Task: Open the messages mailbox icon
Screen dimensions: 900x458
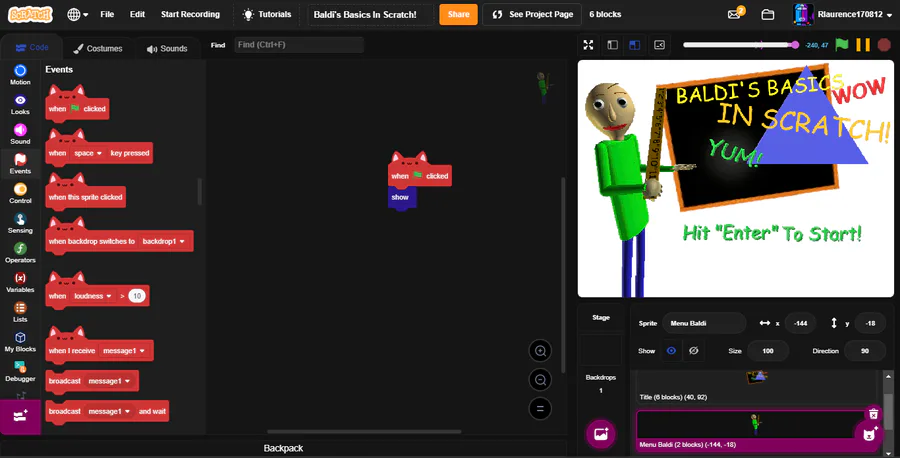Action: 735,14
